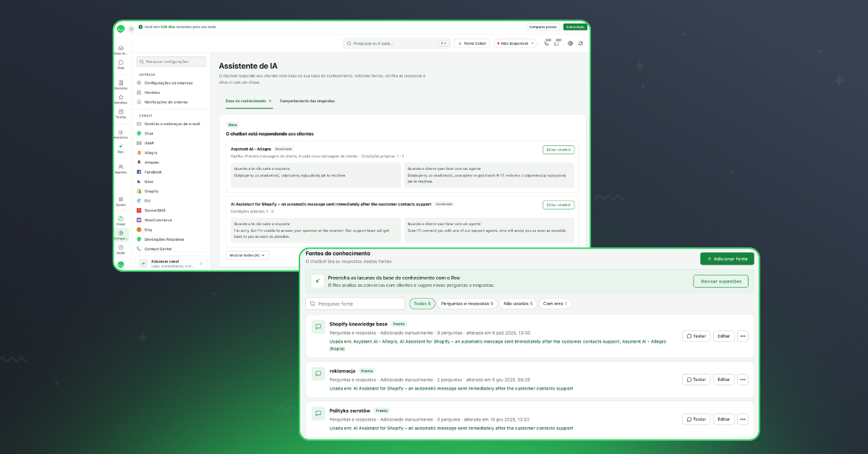Open the Reo sparkle icon in left rail
The width and height of the screenshot is (868, 454).
pyautogui.click(x=121, y=147)
